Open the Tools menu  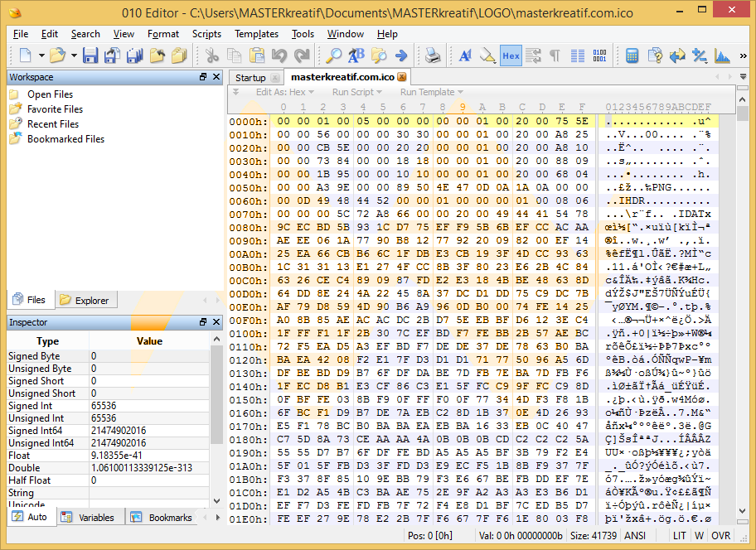303,34
